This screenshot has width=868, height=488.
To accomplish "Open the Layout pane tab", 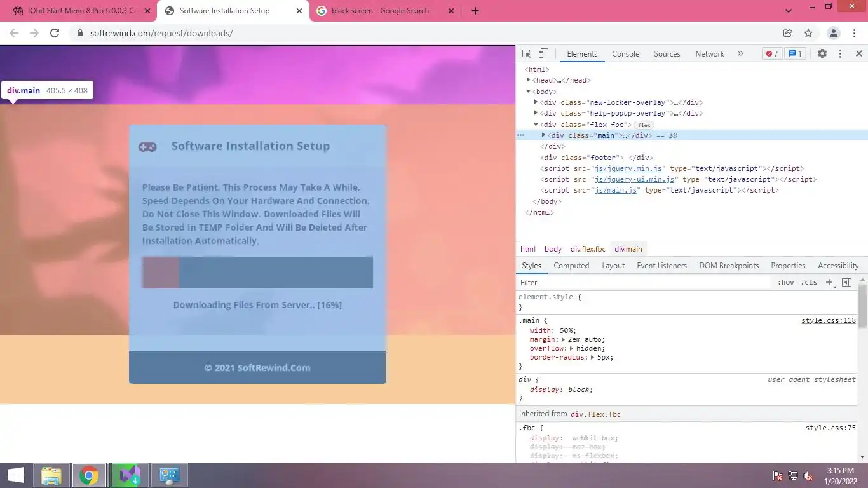I will coord(613,266).
